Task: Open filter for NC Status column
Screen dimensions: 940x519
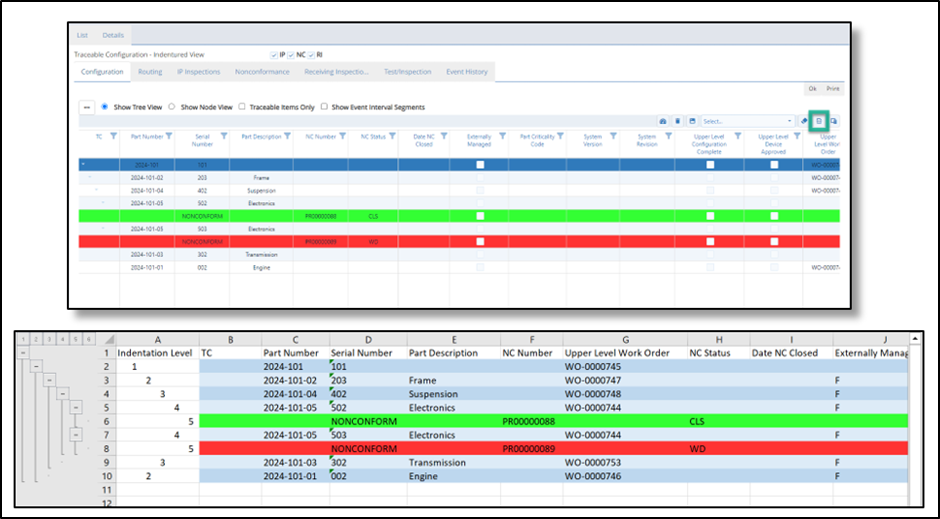Action: point(392,136)
